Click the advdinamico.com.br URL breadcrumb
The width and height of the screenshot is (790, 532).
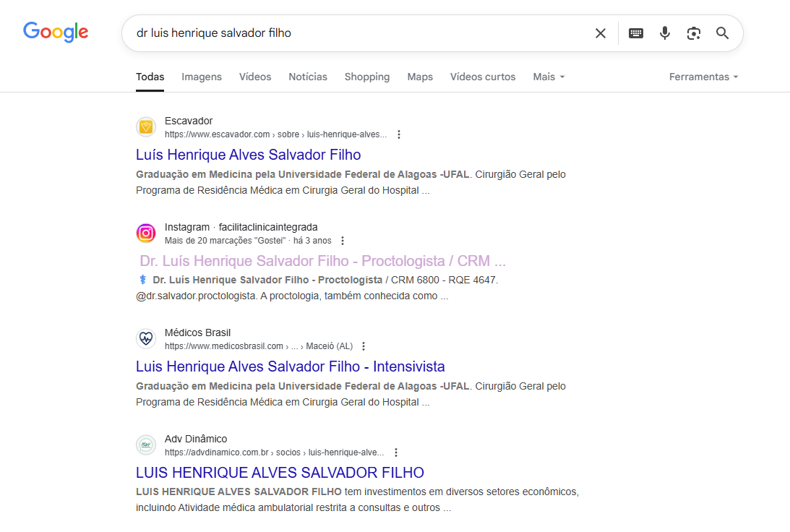tap(274, 452)
